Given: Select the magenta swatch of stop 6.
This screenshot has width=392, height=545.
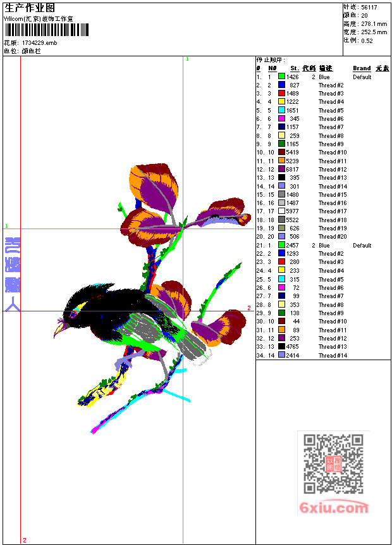Looking at the screenshot, I should click(281, 118).
